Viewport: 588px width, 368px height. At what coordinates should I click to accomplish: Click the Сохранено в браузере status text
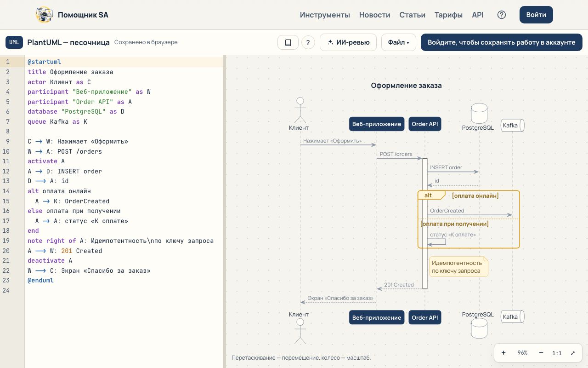click(146, 42)
